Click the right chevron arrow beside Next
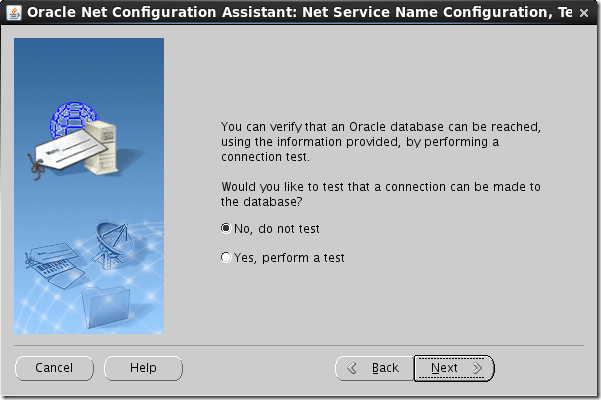 (478, 368)
